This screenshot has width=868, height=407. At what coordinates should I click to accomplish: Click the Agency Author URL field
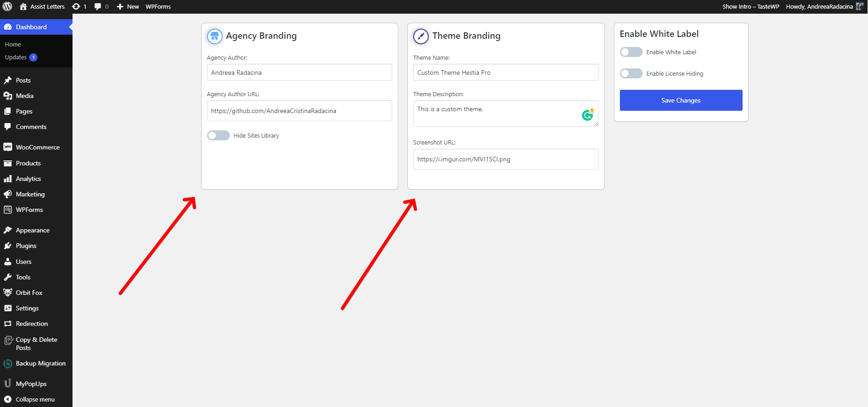pos(299,111)
